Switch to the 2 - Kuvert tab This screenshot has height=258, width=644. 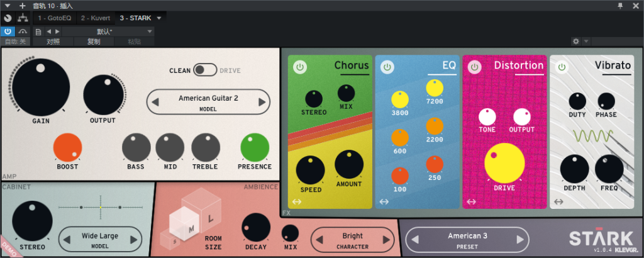coord(96,18)
